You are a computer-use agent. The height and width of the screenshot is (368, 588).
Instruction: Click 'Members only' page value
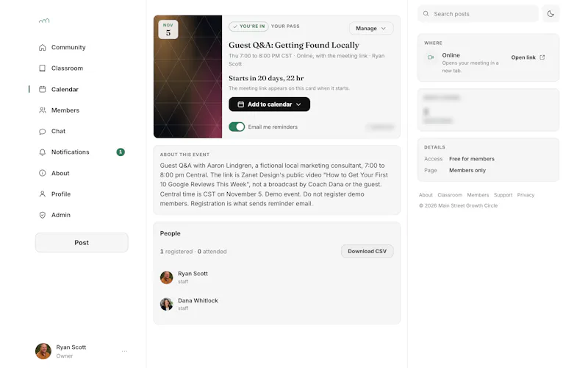coord(467,171)
